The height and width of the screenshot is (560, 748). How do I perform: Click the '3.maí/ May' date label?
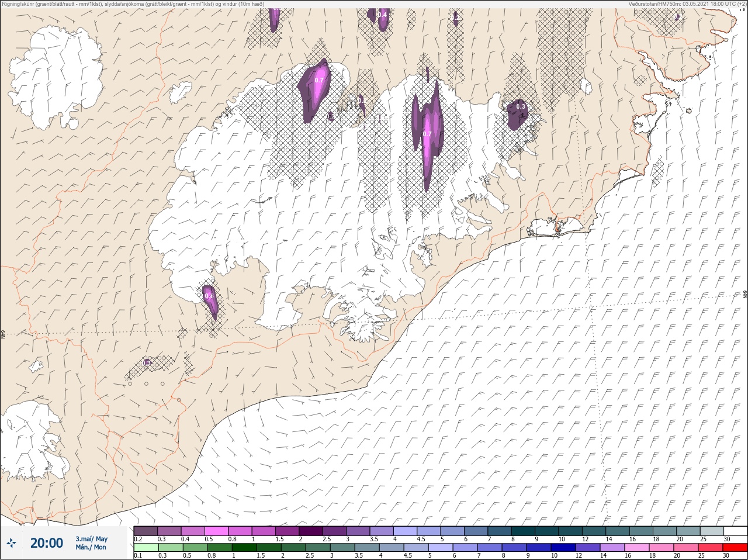(92, 538)
